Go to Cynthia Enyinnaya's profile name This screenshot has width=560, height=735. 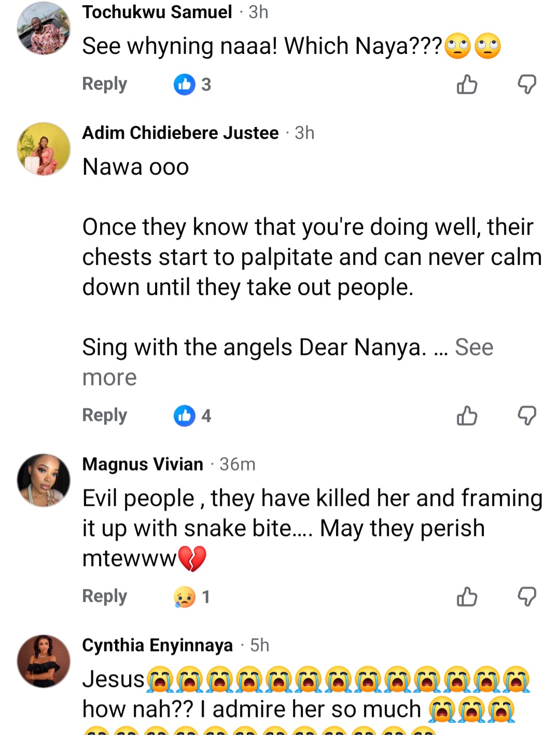pos(157,645)
